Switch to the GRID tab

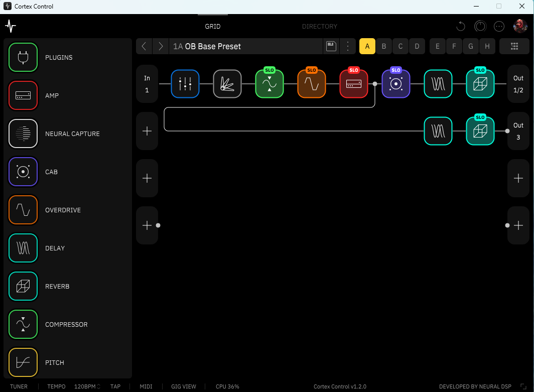[x=212, y=26]
